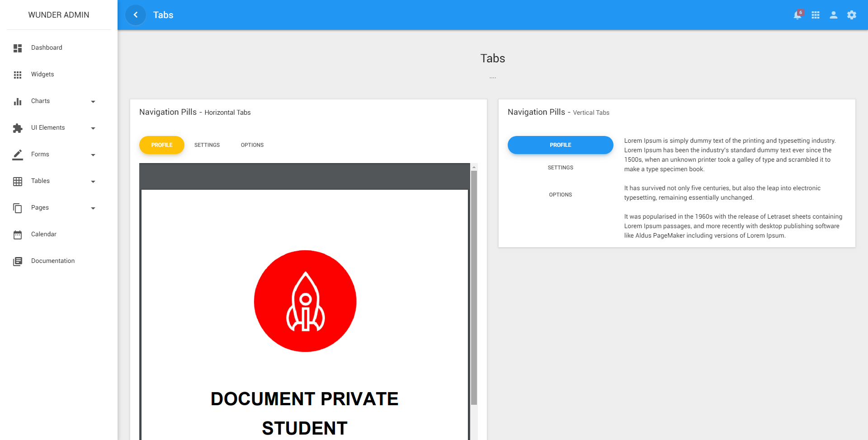Click the Navigation Pills Horizontal Tabs heading

point(195,112)
